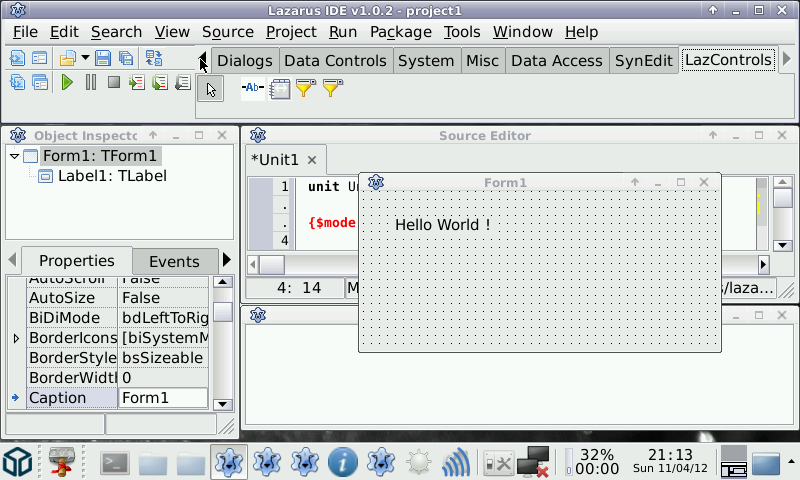Click the Step Over icon
The width and height of the screenshot is (800, 480).
pyautogui.click(x=160, y=82)
